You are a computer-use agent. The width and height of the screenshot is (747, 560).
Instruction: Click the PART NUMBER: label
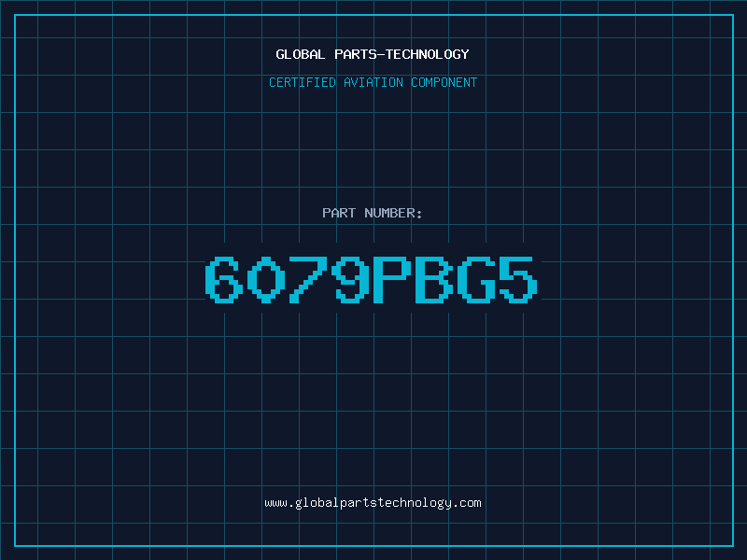[x=373, y=213]
